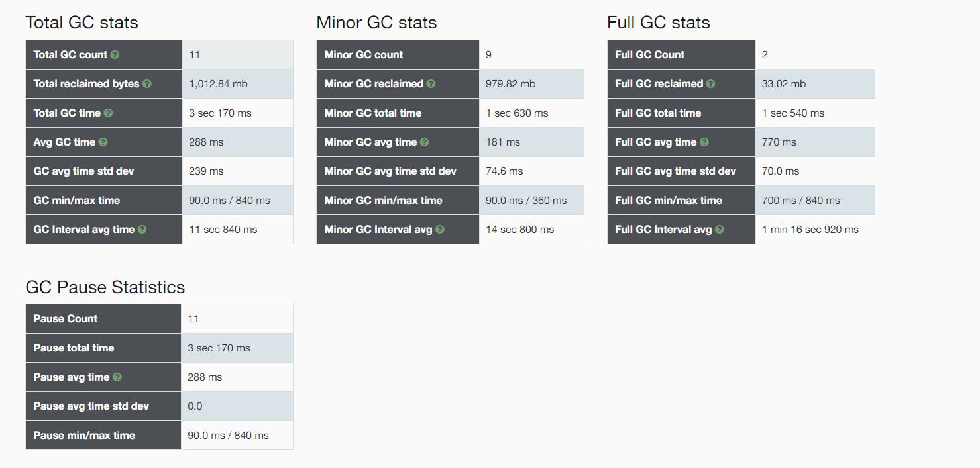Screen dimensions: 980x468
Task: Select the Minor GC min/max time value
Action: coord(526,201)
